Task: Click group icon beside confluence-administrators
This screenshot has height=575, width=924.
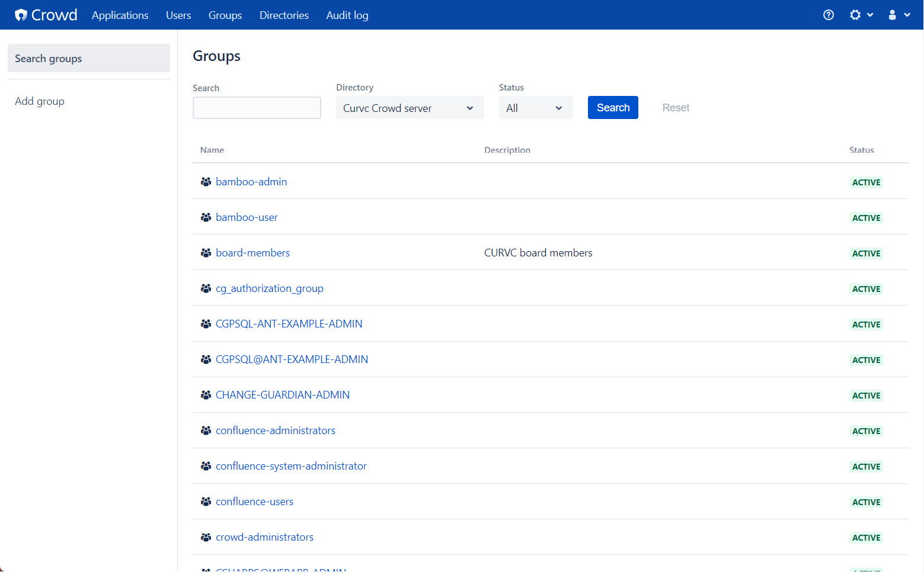Action: tap(206, 431)
